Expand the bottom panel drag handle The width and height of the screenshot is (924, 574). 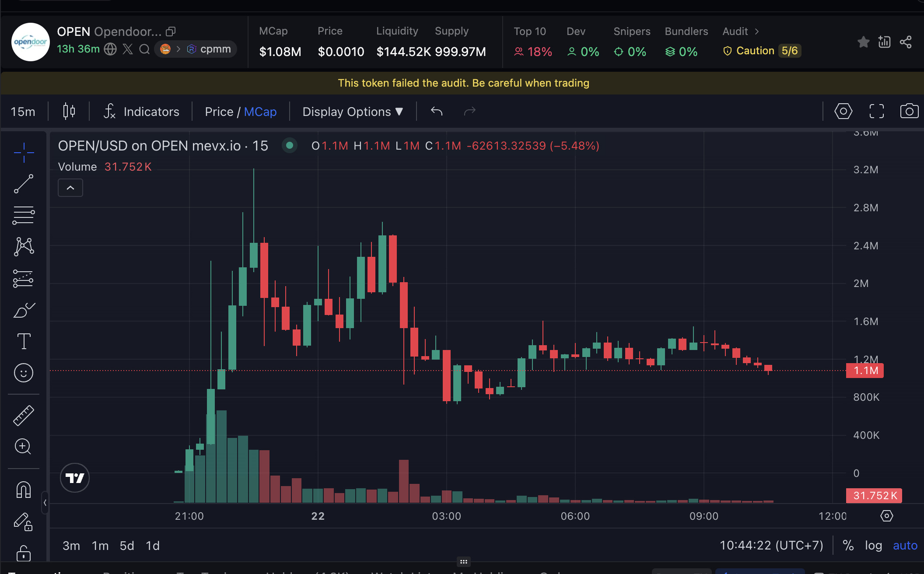464,561
